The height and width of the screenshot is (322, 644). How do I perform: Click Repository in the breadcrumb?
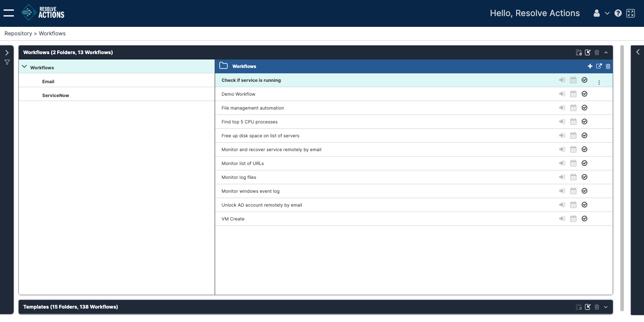[x=18, y=34]
